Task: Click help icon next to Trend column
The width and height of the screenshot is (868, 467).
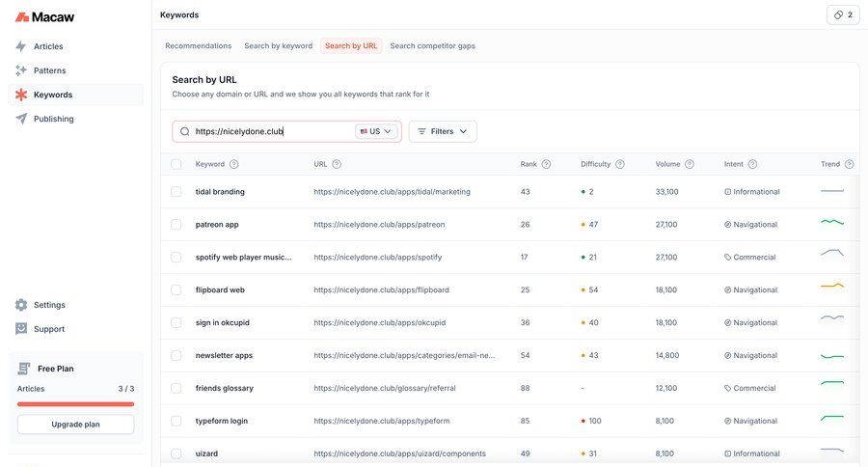Action: pyautogui.click(x=849, y=164)
